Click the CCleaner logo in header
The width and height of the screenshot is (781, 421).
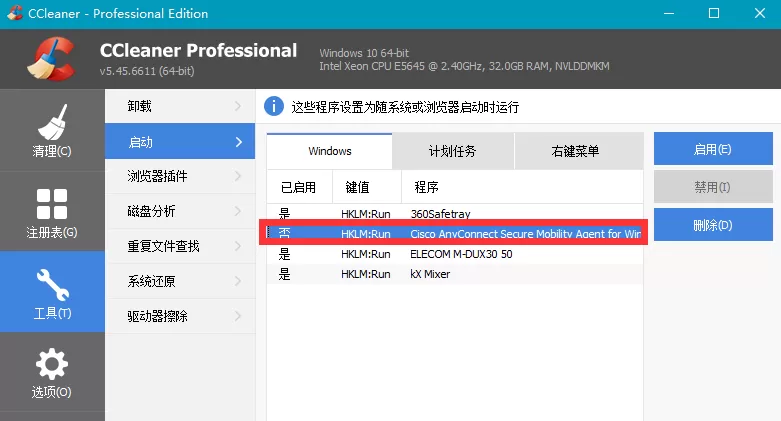point(52,59)
